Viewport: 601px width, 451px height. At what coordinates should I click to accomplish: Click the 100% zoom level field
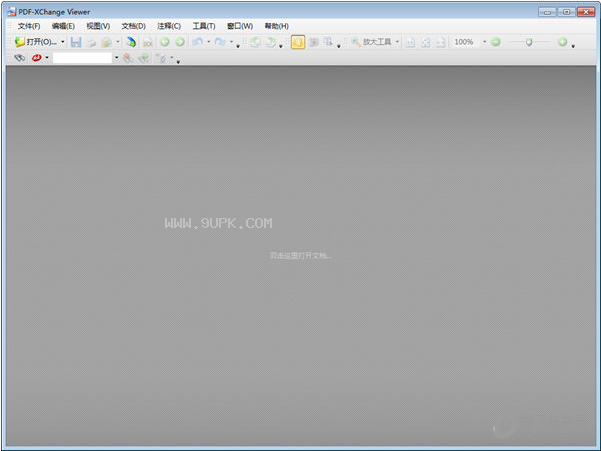[x=466, y=42]
